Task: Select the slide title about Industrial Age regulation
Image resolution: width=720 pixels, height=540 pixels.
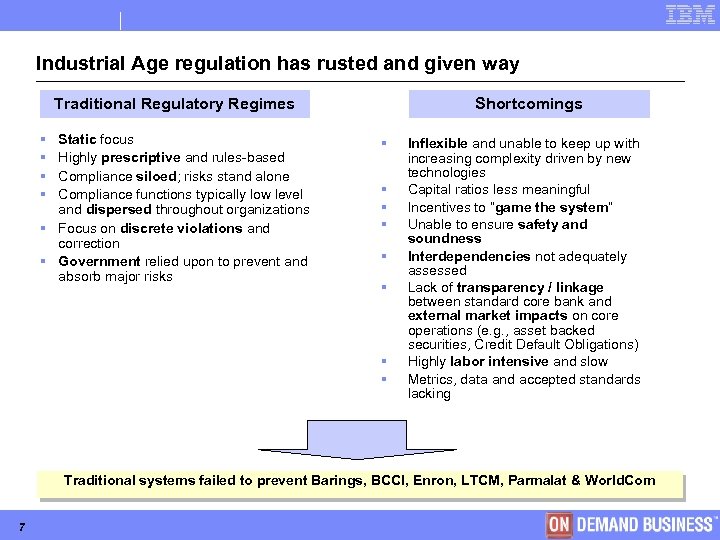Action: [277, 63]
